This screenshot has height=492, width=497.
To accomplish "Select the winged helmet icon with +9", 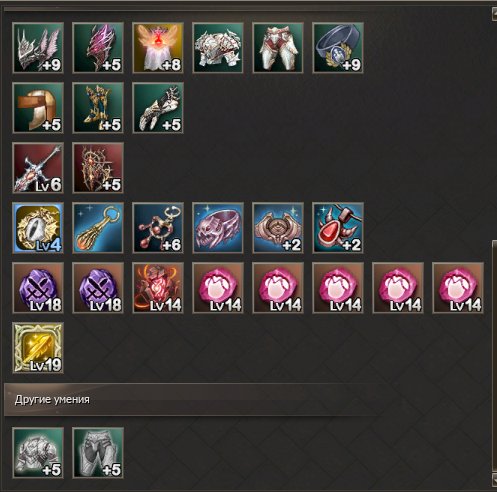I will pyautogui.click(x=38, y=48).
